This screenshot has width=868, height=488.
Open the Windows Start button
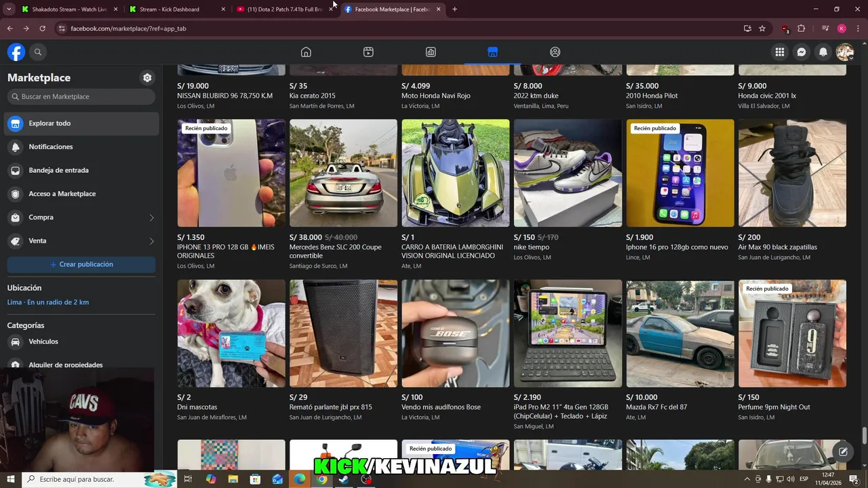click(x=11, y=479)
